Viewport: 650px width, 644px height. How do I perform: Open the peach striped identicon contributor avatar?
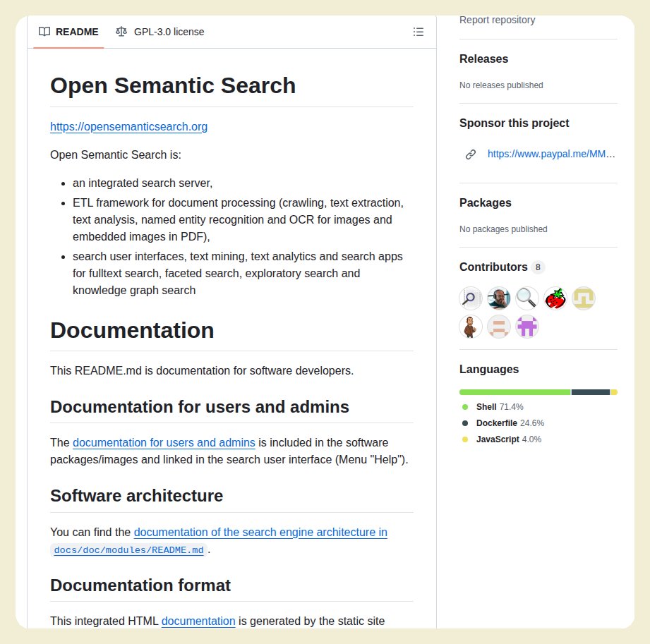pos(499,327)
